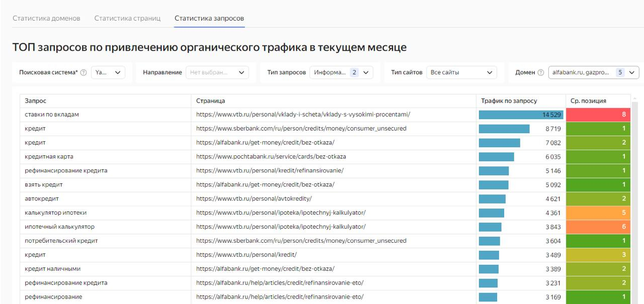Screen dimensions: 644x304
Task: Click the red position 8 cell
Action: click(598, 115)
